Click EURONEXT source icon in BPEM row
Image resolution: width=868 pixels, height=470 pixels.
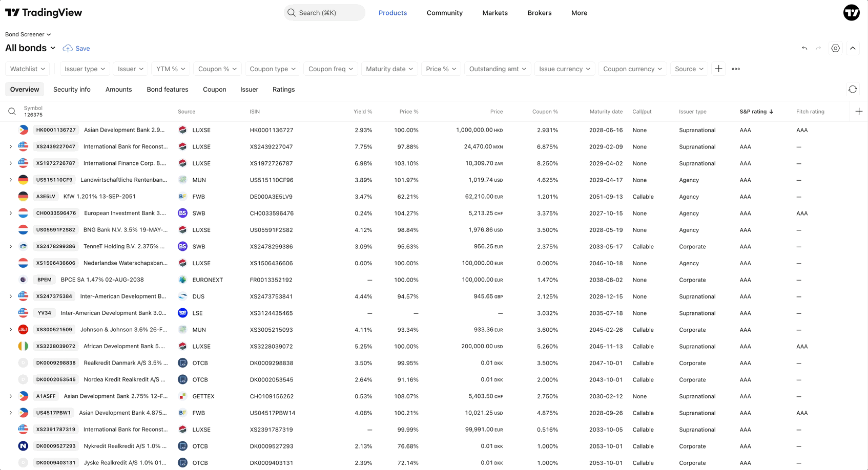click(182, 280)
